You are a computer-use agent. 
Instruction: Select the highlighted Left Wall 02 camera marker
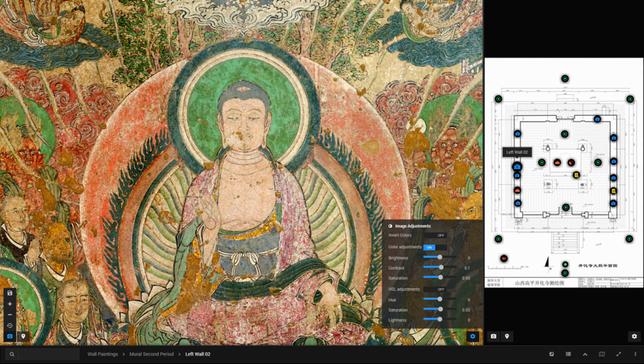tap(517, 167)
